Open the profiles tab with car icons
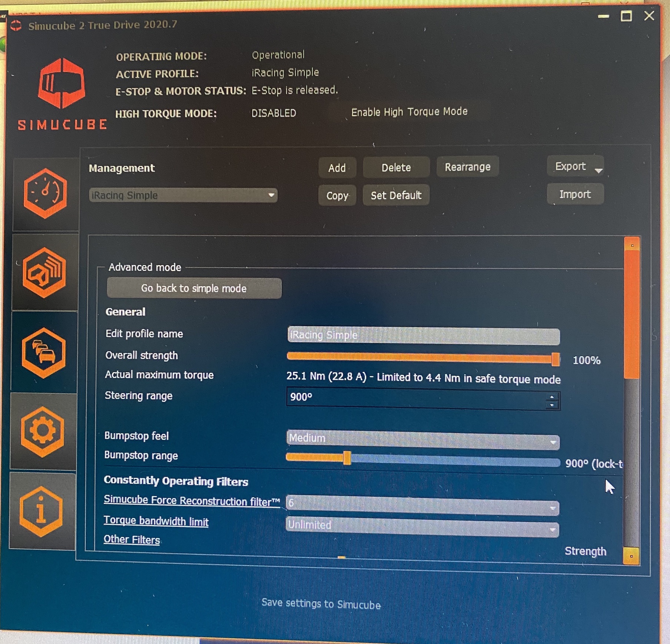The height and width of the screenshot is (644, 670). click(x=44, y=353)
